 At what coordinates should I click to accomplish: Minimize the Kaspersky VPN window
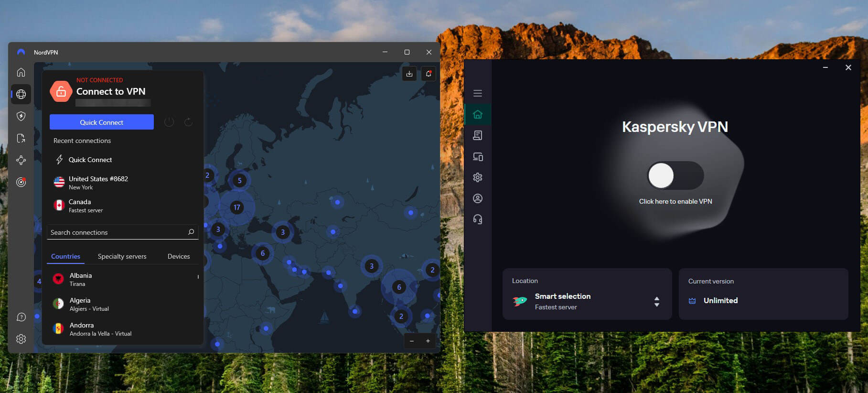tap(825, 67)
